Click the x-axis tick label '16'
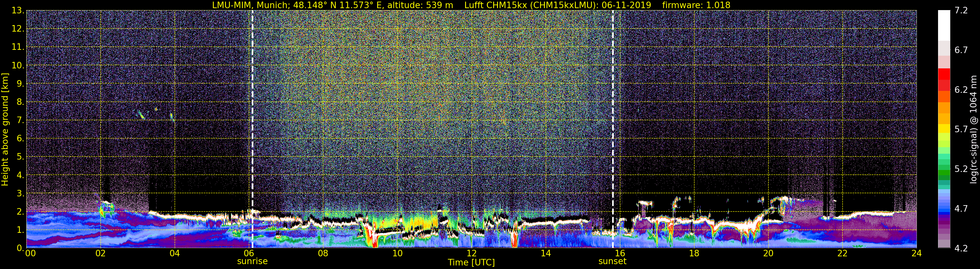The height and width of the screenshot is (269, 980). 620,253
